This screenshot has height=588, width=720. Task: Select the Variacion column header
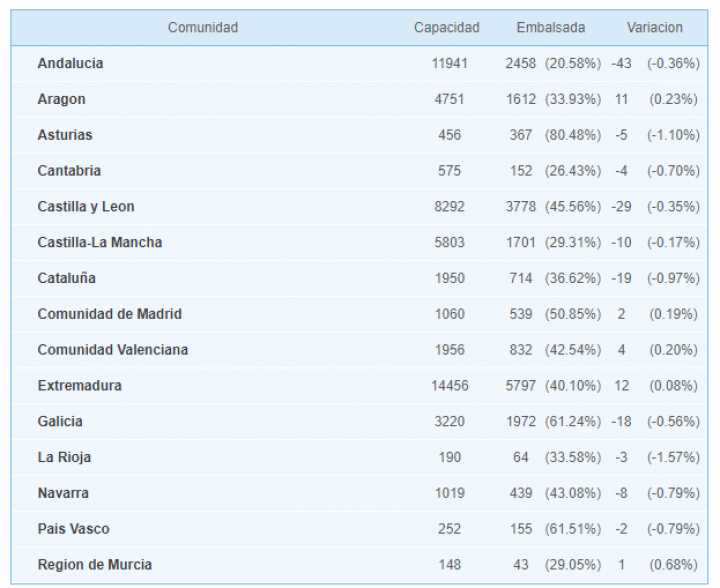click(x=654, y=28)
